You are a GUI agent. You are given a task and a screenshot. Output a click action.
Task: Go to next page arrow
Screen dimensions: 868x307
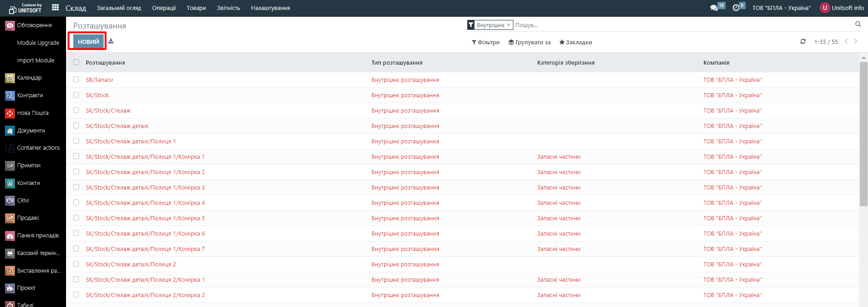[856, 42]
